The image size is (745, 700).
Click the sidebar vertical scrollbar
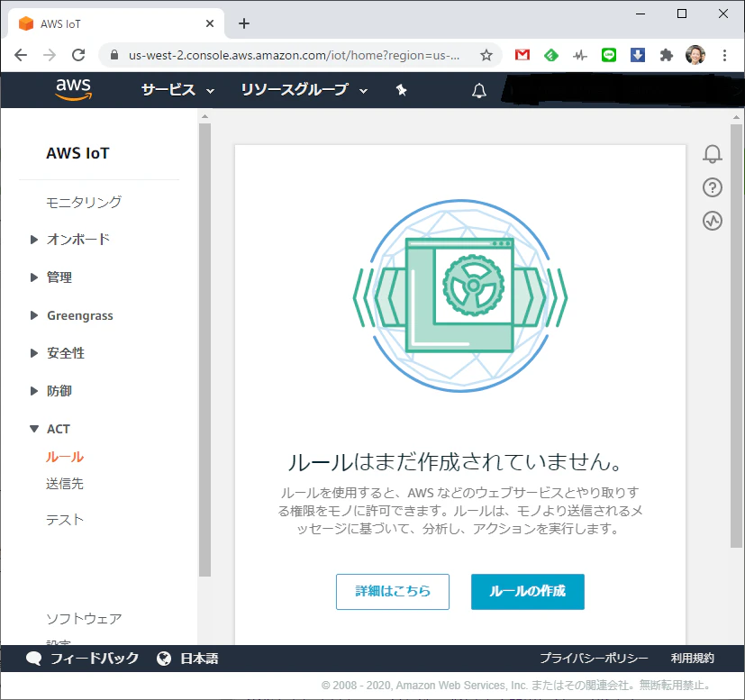204,350
